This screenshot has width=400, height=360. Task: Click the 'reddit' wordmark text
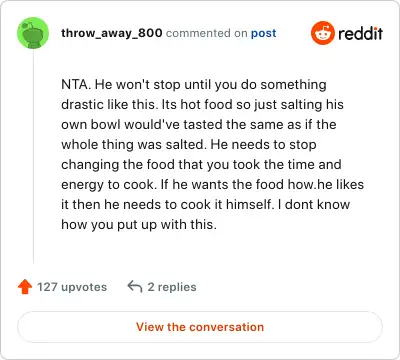click(360, 33)
